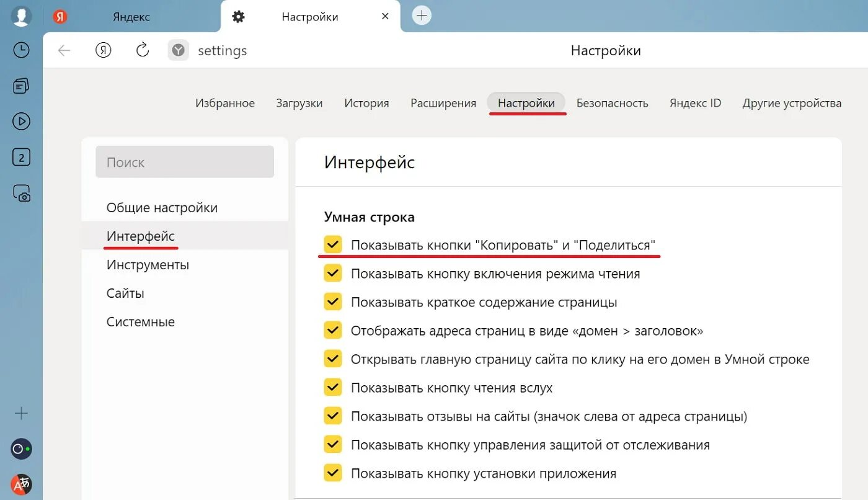Select Сайты in left menu
The width and height of the screenshot is (868, 500).
point(185,293)
